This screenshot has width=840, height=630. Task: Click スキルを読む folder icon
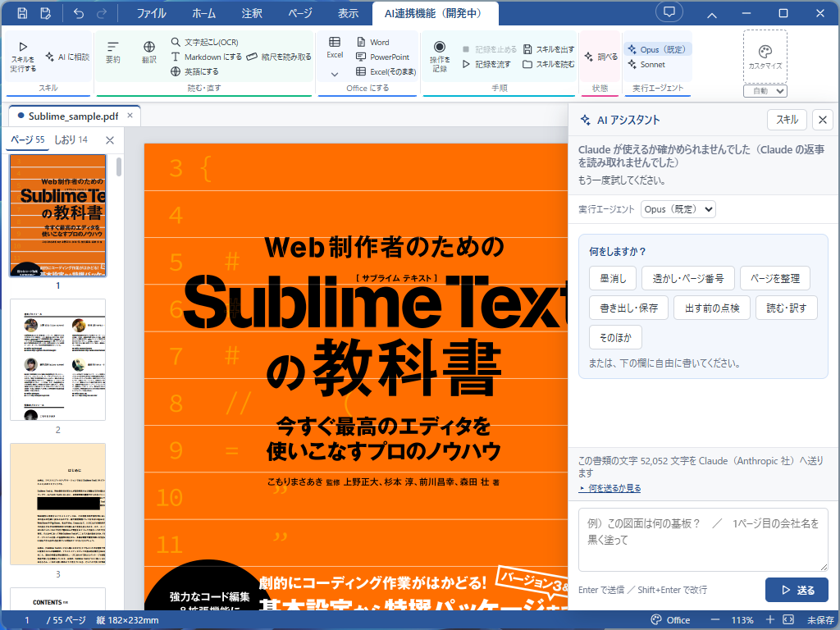(x=549, y=64)
